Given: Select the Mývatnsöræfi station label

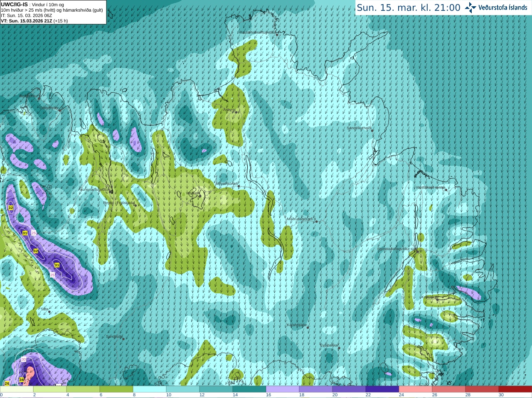Looking at the screenshot, I should point(227,184).
